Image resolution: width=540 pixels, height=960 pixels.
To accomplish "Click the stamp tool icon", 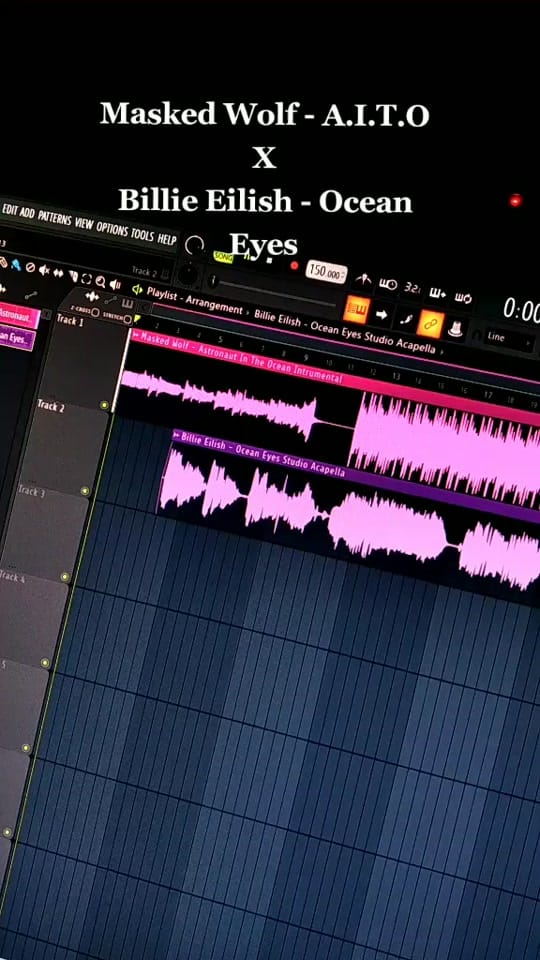I will tap(455, 328).
